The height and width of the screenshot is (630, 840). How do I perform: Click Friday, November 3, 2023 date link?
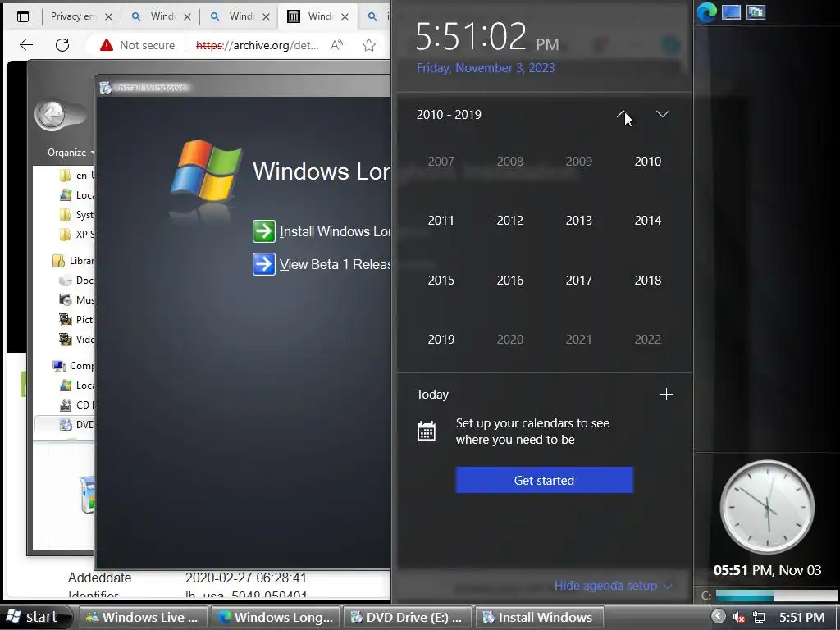point(486,68)
